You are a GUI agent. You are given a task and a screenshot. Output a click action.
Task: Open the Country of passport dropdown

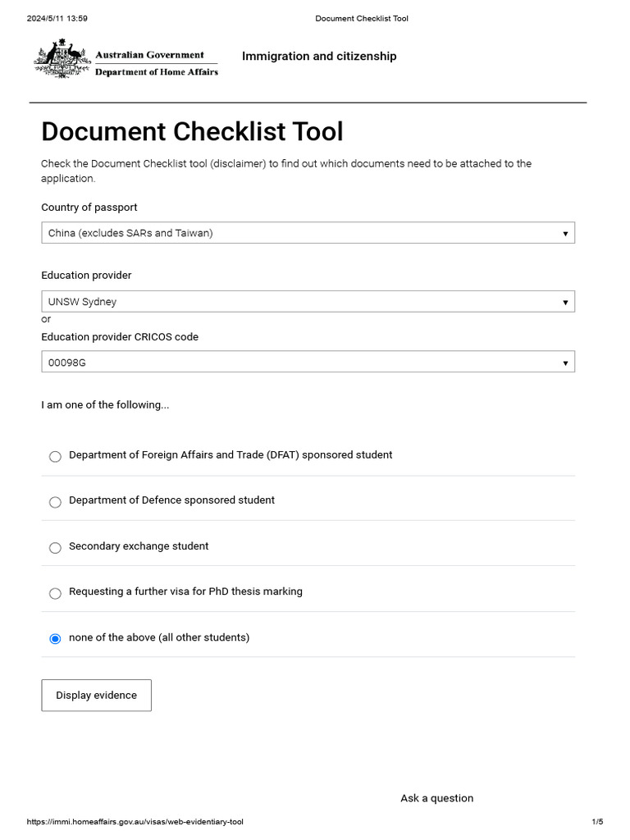click(308, 233)
